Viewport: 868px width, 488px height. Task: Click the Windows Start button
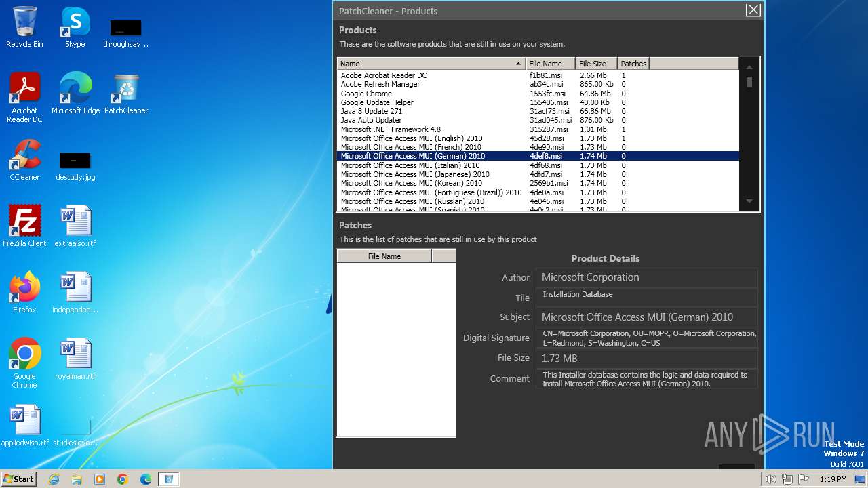tap(18, 479)
